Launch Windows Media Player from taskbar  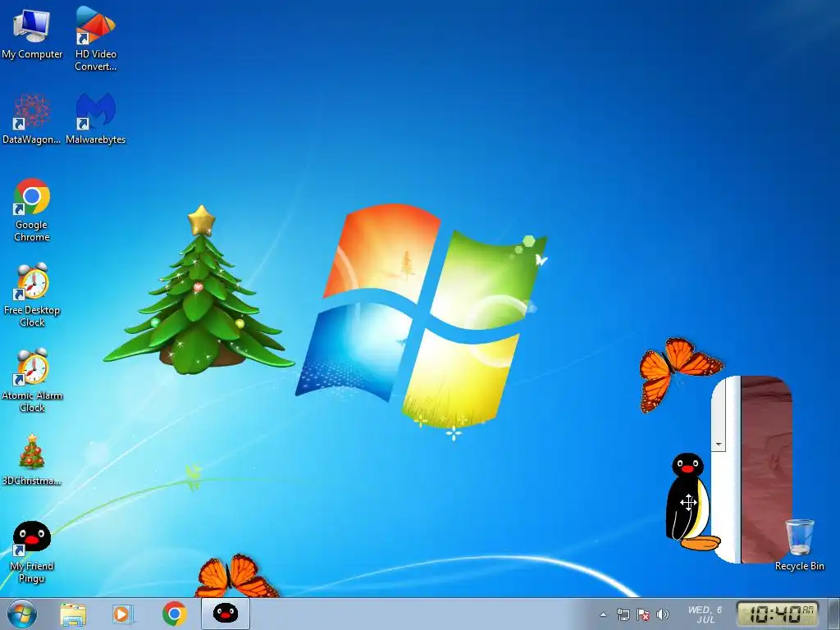point(123,614)
